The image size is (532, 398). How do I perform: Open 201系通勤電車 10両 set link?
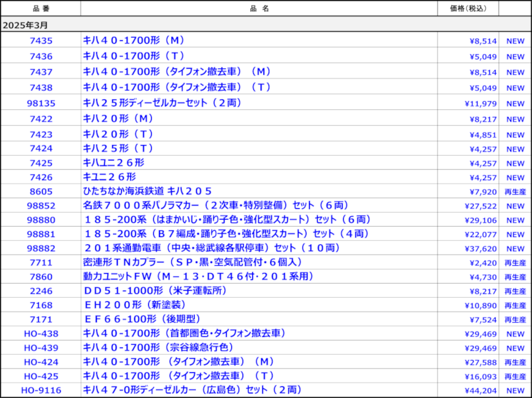[212, 248]
